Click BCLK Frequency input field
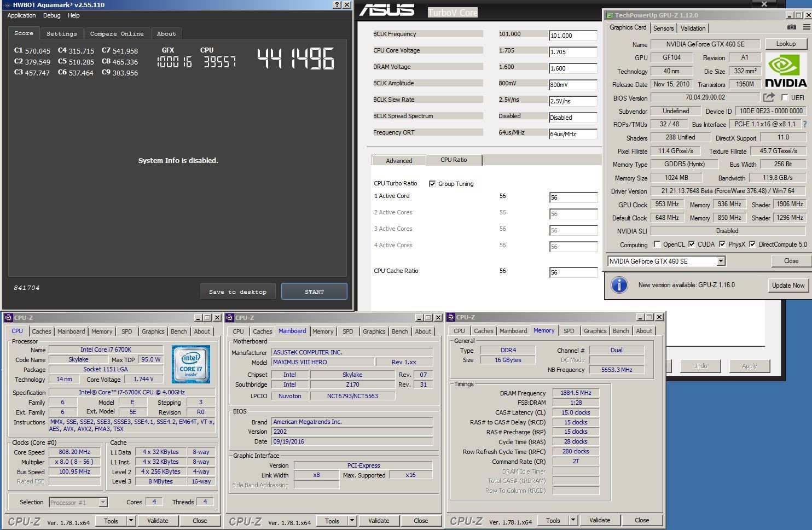The height and width of the screenshot is (530, 812). (573, 36)
